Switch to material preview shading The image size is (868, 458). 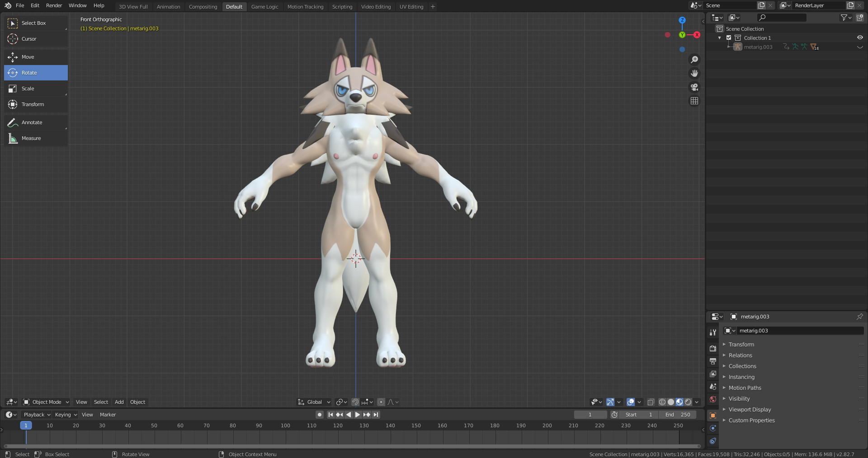[x=679, y=402]
